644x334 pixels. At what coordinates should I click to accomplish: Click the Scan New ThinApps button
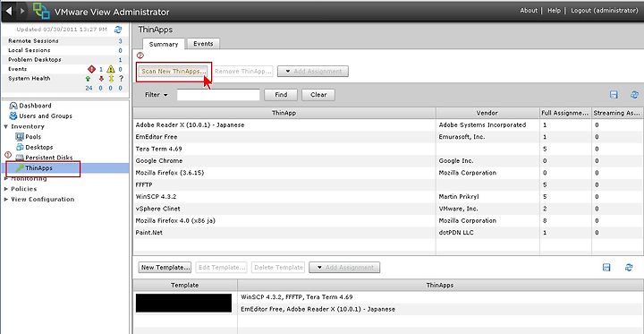(174, 71)
